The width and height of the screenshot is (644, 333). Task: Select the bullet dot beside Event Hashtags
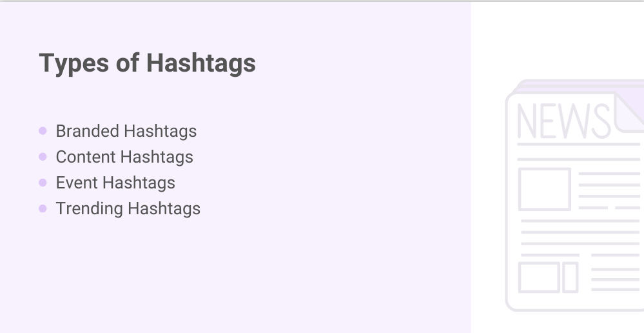pos(43,183)
